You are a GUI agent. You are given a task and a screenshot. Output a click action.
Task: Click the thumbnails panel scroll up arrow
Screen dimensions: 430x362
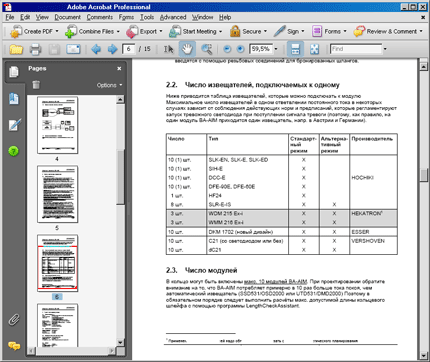pyautogui.click(x=120, y=99)
